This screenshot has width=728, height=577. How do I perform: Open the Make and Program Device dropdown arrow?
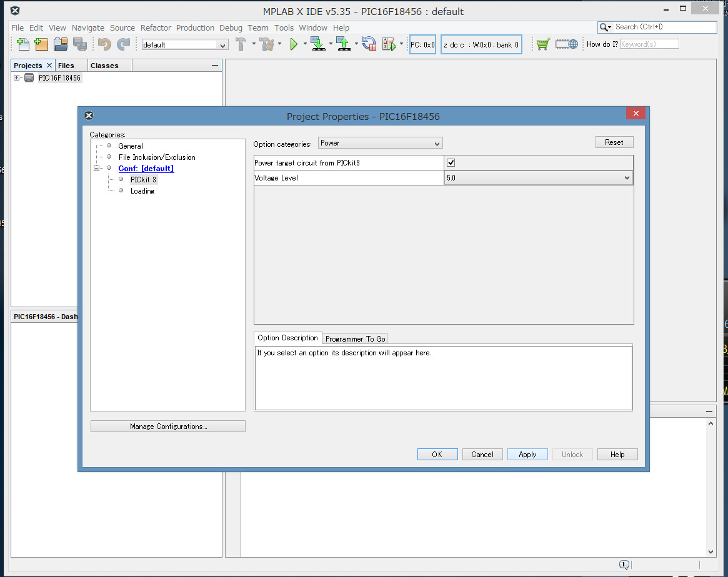click(x=331, y=44)
